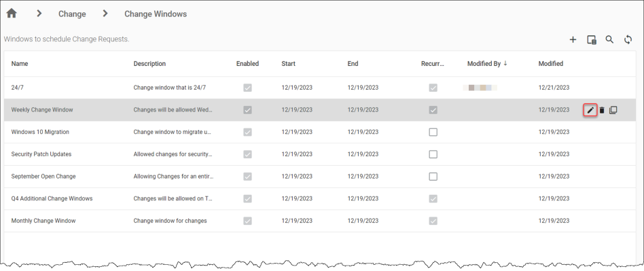Toggle Enabled checkbox for 24/7 row
The width and height of the screenshot is (644, 271).
click(x=247, y=88)
